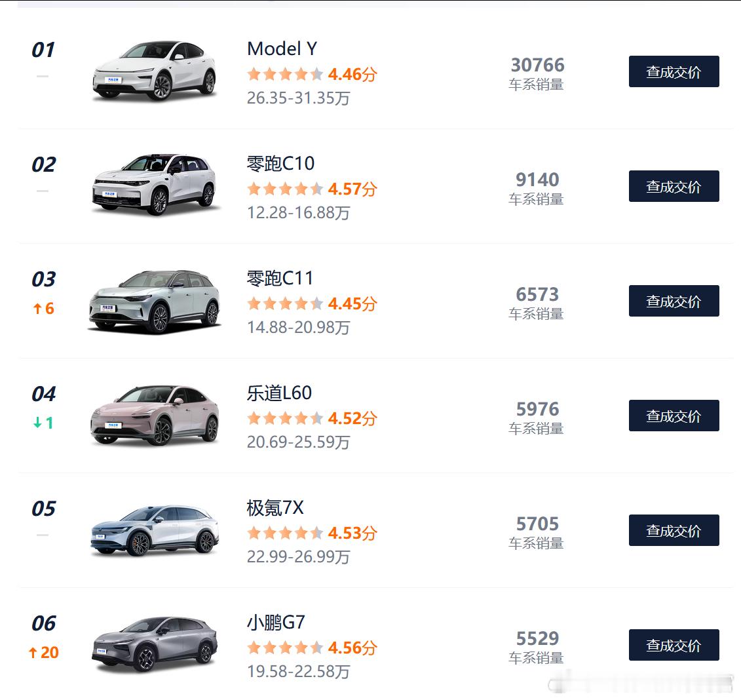Open the 极氪7X title link
Viewport: 741px width, 700px height.
point(275,507)
